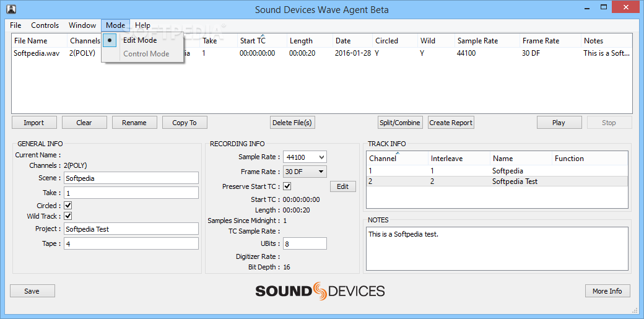Click the UBits input field

click(305, 243)
